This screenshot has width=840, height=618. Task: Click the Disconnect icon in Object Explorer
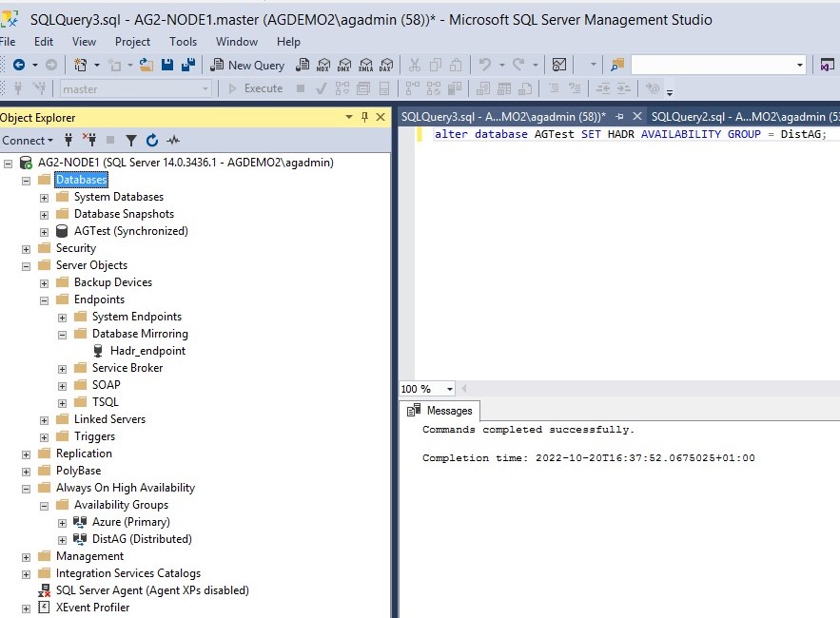click(x=89, y=140)
